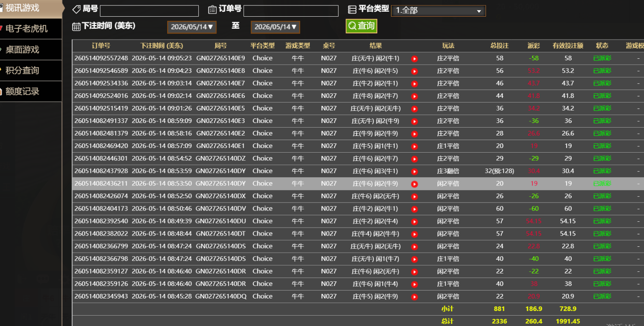Click 小计 total bet value 881
644x326 pixels.
(499, 309)
